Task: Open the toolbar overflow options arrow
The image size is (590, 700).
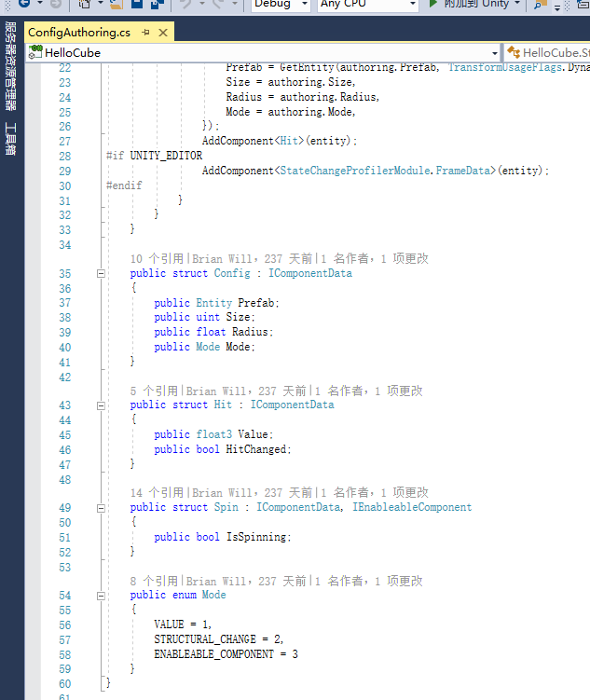Action: pos(557,7)
